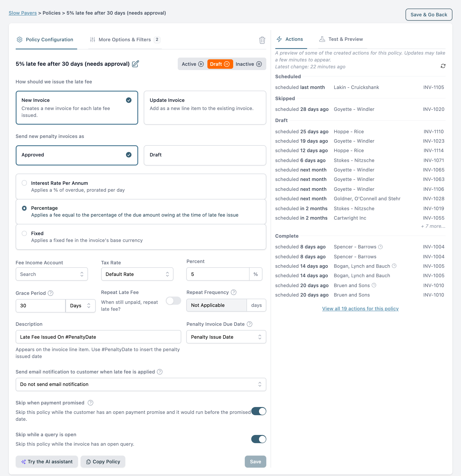Image resolution: width=461 pixels, height=476 pixels.
Task: Refresh the actions preview list
Action: [443, 66]
